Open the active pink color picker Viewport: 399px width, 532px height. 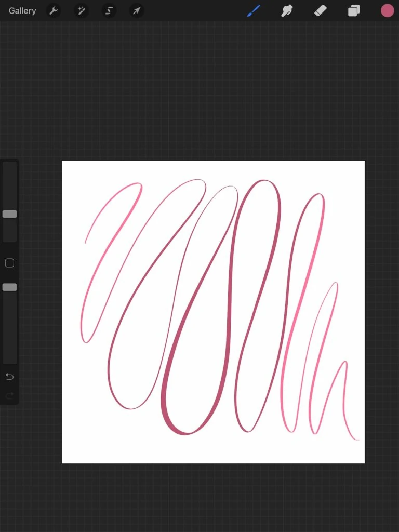[387, 11]
